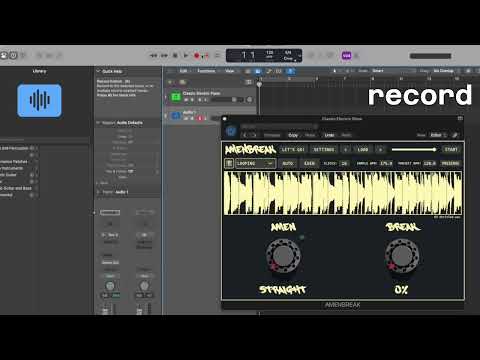Toggle the AUTO button in AmenBreak
This screenshot has height=360, width=480.
(288, 163)
